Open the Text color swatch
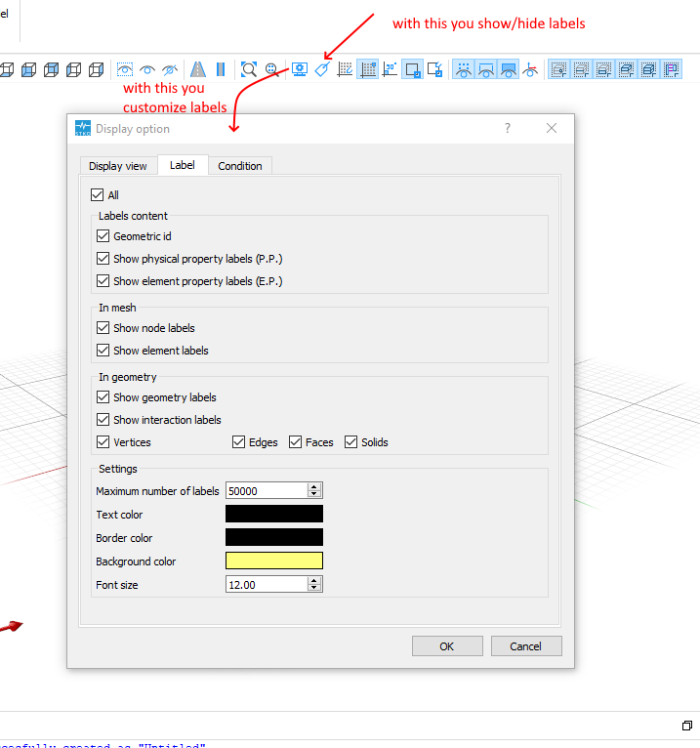Screen dimensions: 700x748 (274, 514)
